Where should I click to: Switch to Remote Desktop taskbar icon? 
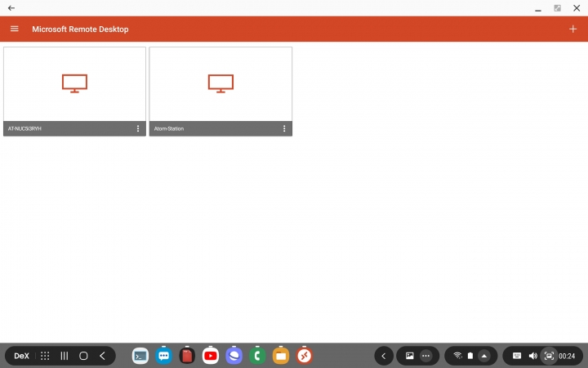click(x=304, y=356)
